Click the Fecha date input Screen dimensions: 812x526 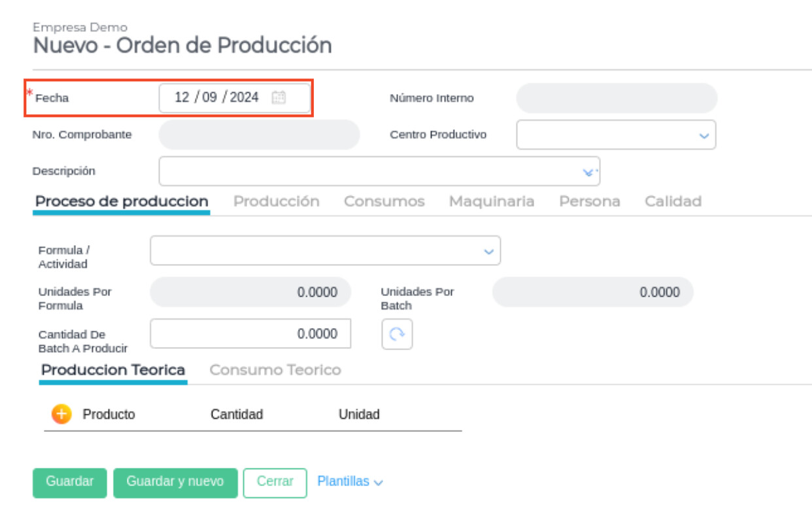pyautogui.click(x=216, y=97)
